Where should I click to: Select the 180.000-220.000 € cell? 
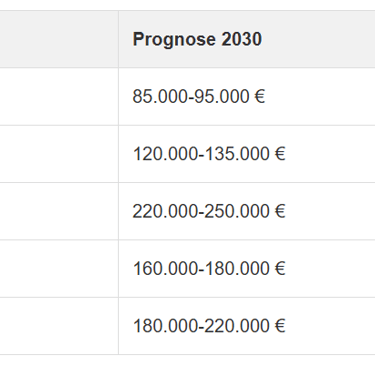pos(247,326)
